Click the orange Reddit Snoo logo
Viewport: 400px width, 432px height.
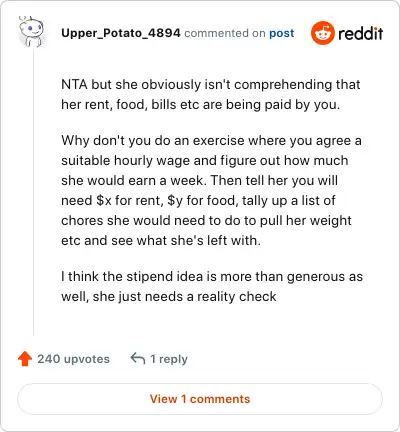pos(322,33)
